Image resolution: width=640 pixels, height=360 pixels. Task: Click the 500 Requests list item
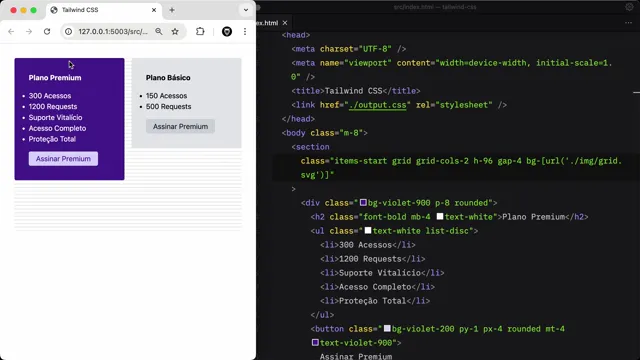pos(169,107)
